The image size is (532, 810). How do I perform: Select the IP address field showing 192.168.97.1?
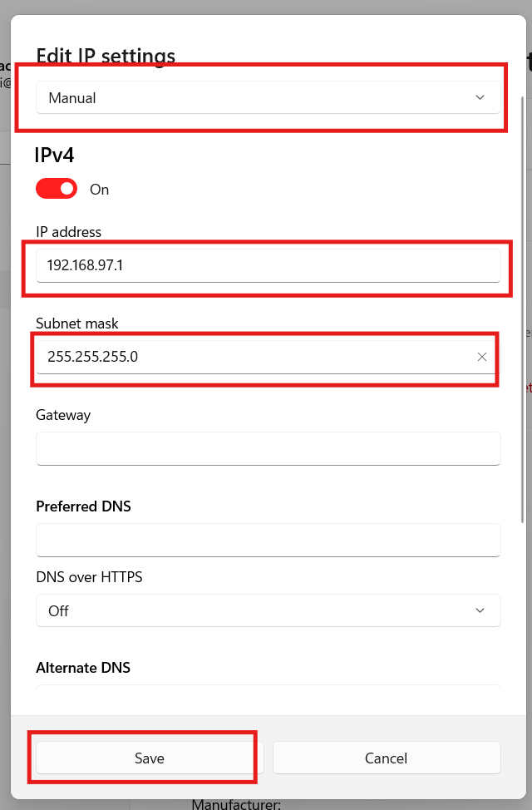click(x=268, y=264)
